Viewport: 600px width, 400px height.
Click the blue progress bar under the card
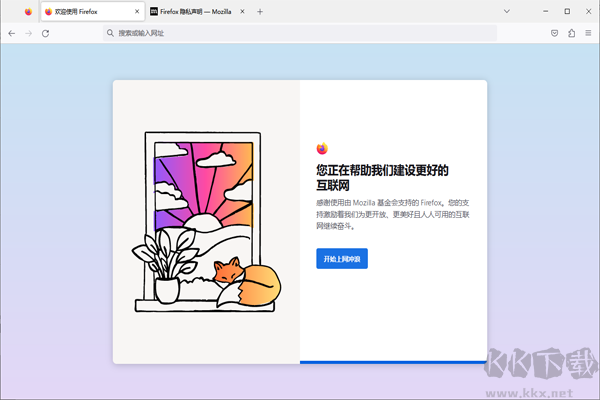click(393, 362)
